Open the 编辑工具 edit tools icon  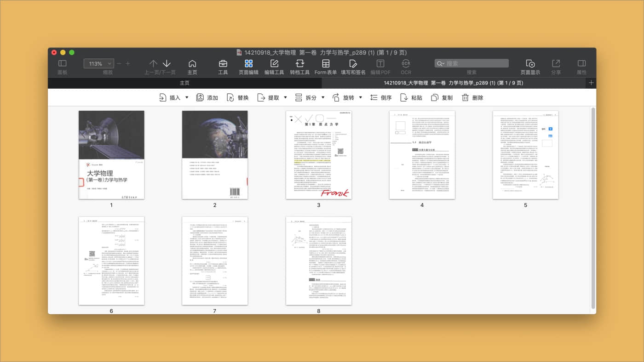tap(274, 64)
